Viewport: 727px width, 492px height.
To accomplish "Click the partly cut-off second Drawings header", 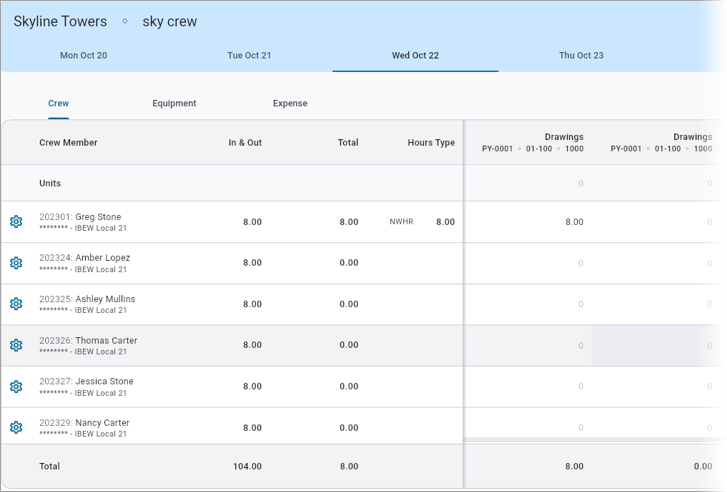I will click(661, 142).
